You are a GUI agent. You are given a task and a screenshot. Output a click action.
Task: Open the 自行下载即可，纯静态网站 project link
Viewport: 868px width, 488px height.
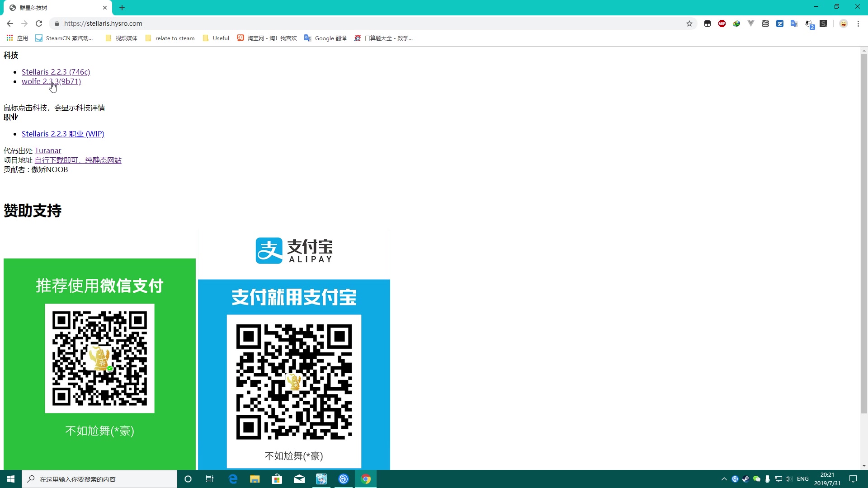(78, 160)
